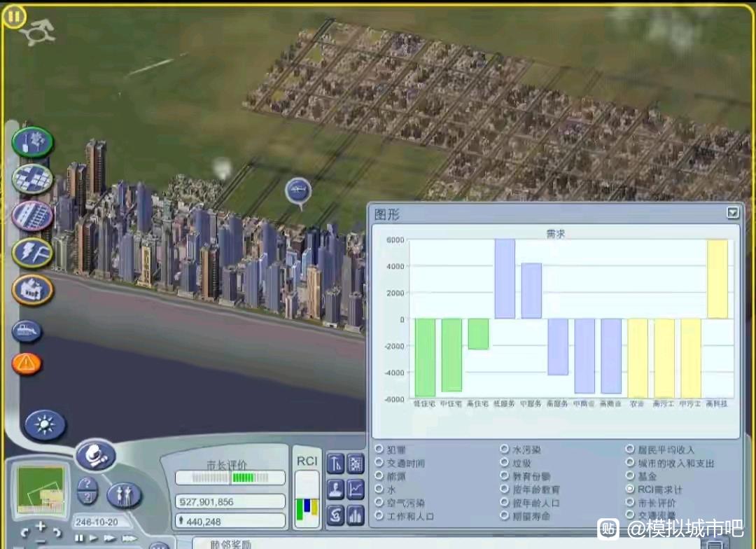The image size is (756, 549).
Task: Choose the 基金 graph radio button
Action: pos(630,476)
